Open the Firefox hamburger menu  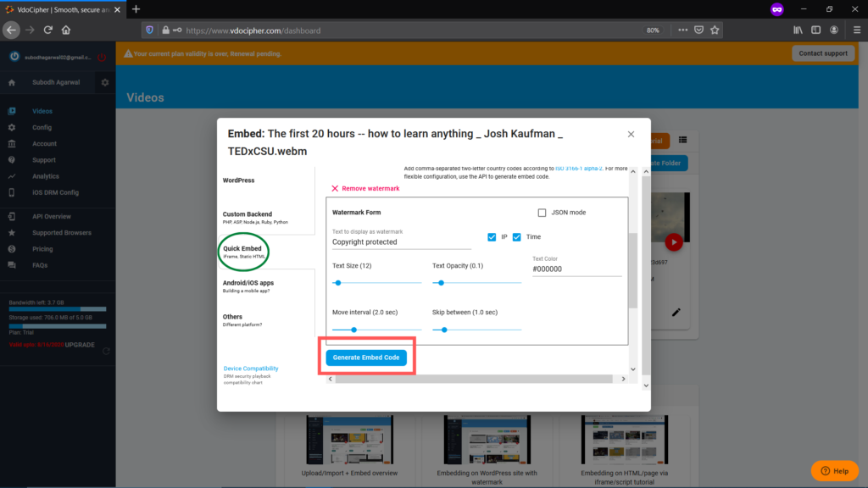click(856, 30)
